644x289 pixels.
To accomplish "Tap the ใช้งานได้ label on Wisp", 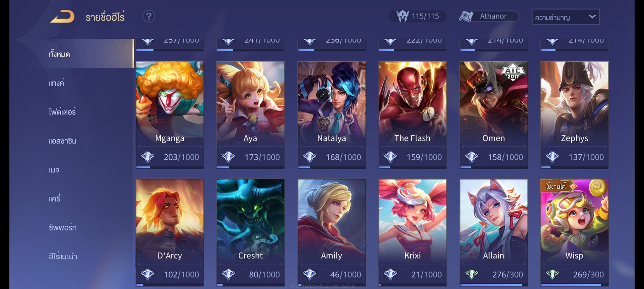I will pos(556,186).
